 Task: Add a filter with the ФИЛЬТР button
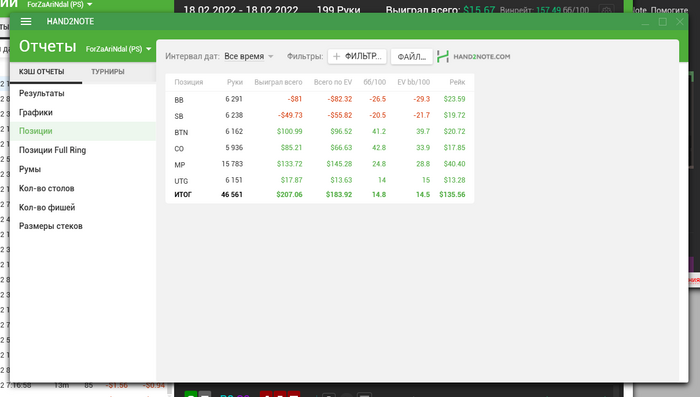357,56
